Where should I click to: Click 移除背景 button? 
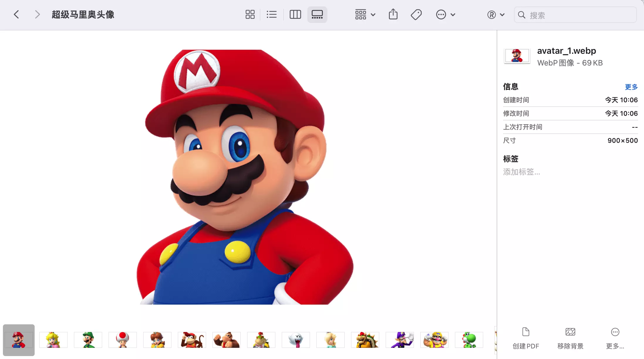pos(570,338)
